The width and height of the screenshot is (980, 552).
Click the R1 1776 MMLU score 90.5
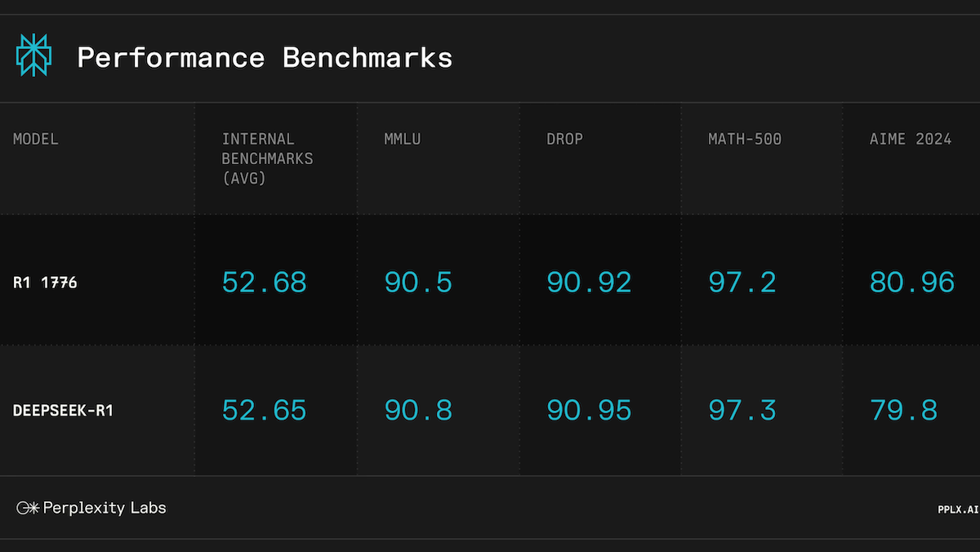[418, 283]
